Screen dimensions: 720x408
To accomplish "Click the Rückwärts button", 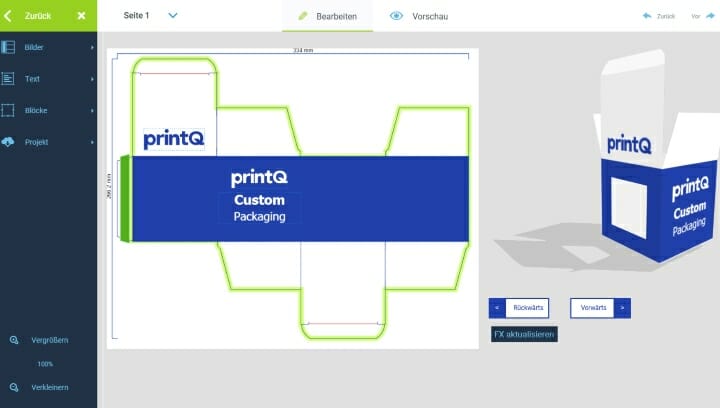I will (x=519, y=308).
